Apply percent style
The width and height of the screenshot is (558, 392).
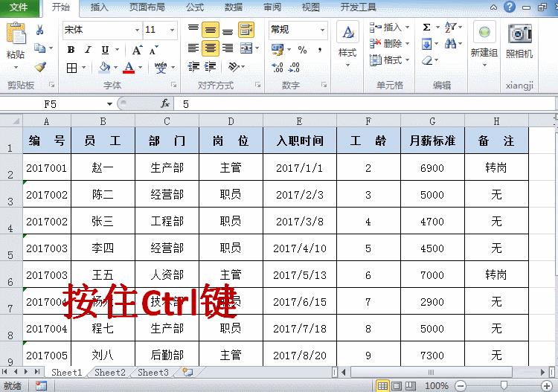(302, 50)
